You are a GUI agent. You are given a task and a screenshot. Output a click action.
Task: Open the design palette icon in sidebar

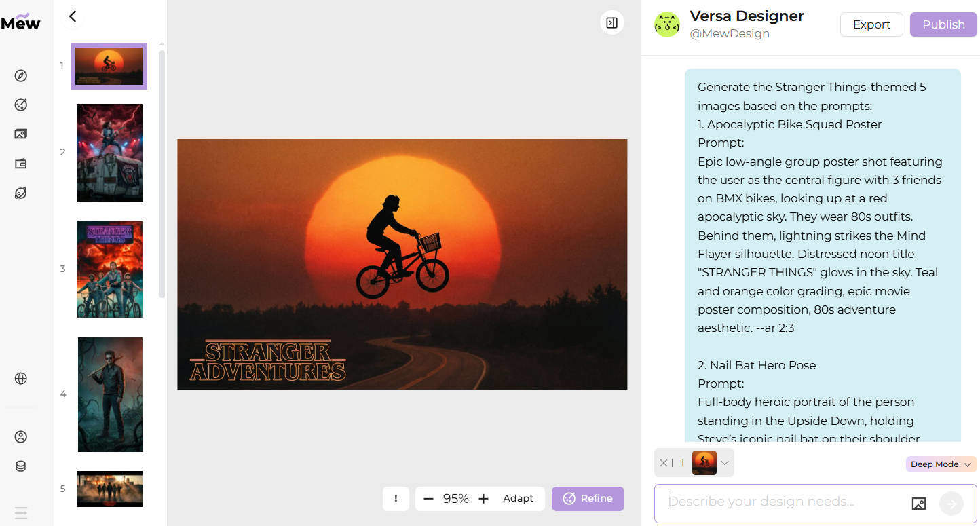point(21,105)
